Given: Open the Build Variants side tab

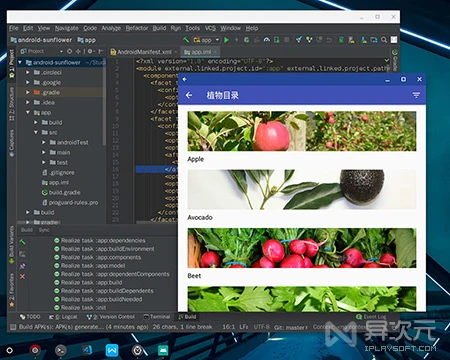Looking at the screenshot, I should click(12, 245).
